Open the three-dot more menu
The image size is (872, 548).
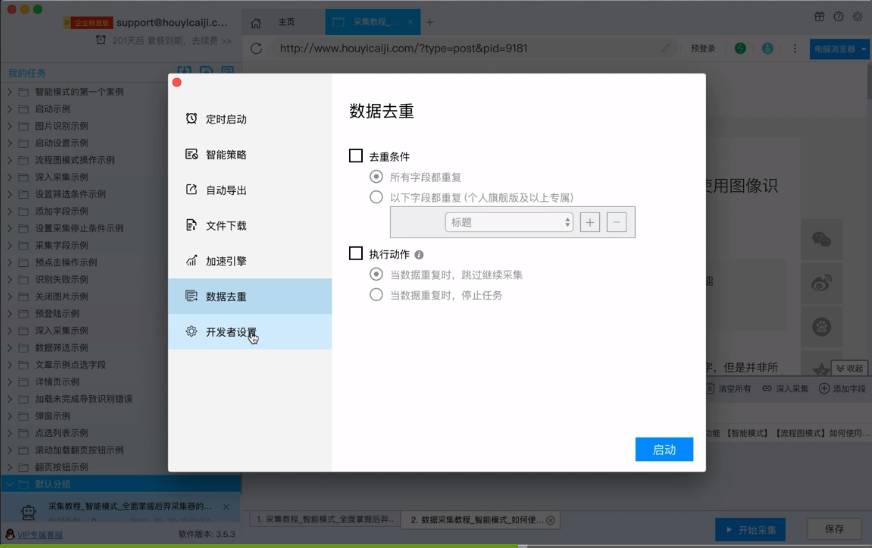pyautogui.click(x=795, y=48)
